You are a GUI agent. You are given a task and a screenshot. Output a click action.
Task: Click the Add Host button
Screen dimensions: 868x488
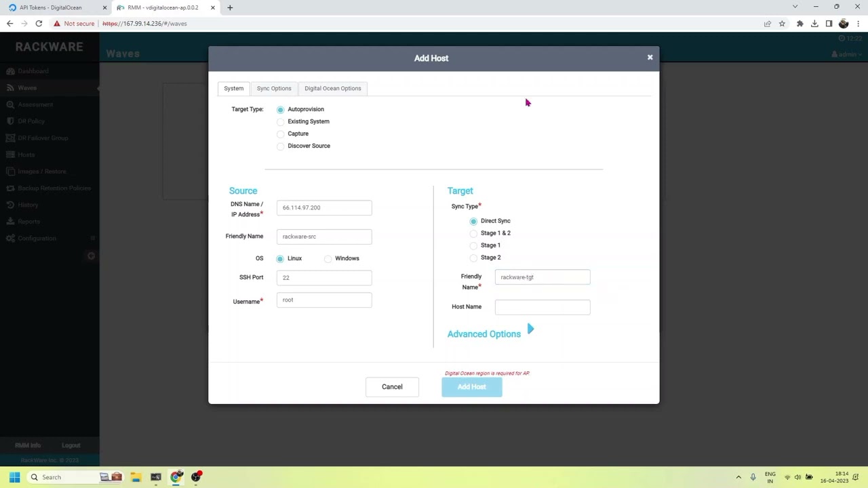tap(472, 387)
